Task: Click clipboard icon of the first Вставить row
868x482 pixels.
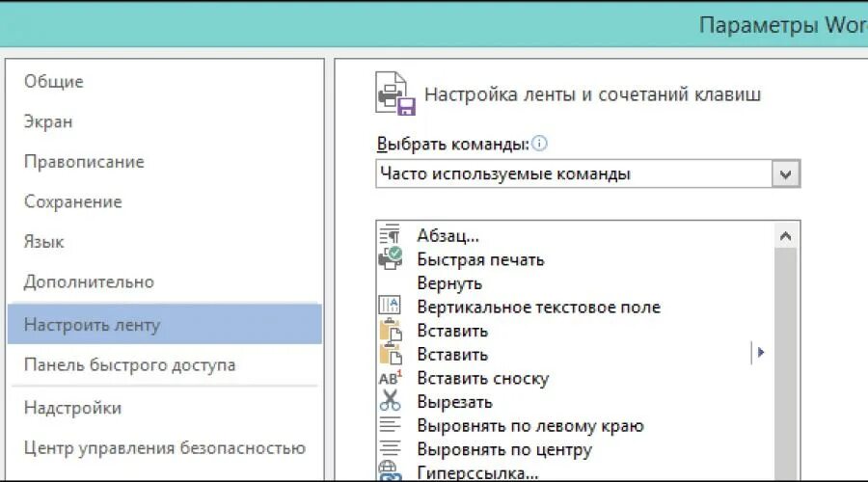Action: [x=391, y=331]
